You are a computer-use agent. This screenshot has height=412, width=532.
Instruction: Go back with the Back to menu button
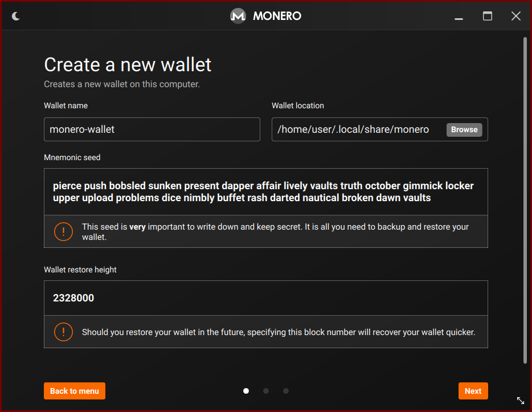click(x=75, y=391)
